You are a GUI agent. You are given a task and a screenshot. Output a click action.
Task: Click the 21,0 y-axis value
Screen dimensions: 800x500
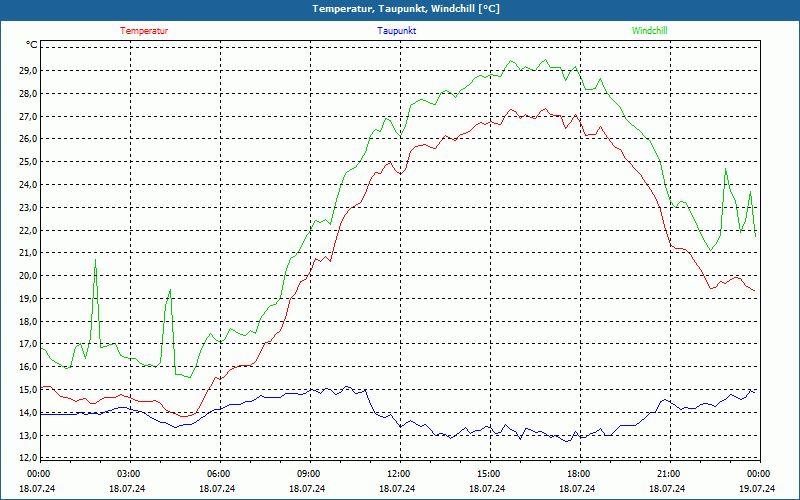[x=28, y=253]
